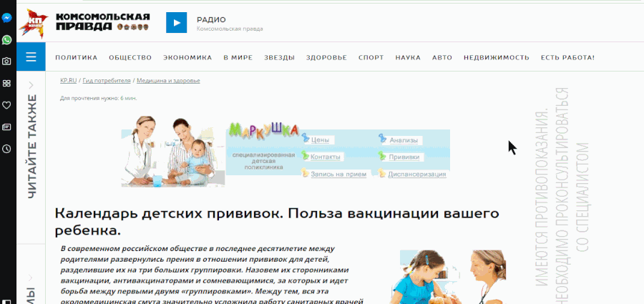Click the Контакты link in banner
Screen dimensions: 644x304
coord(326,157)
